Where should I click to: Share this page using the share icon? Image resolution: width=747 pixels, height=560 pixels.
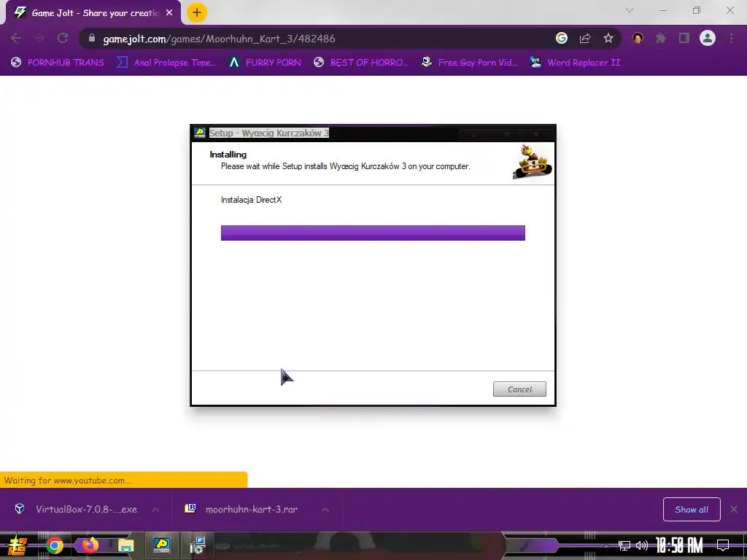[x=585, y=38]
